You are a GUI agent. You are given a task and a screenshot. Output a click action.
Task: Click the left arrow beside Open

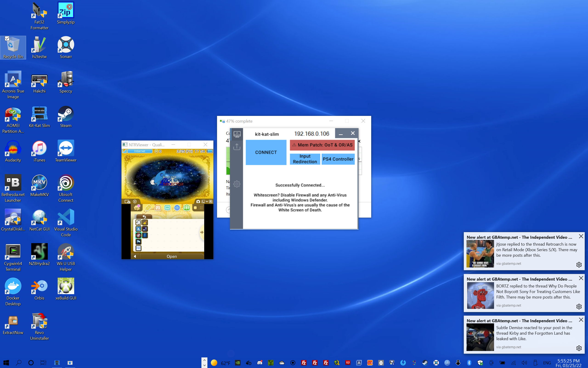click(135, 256)
